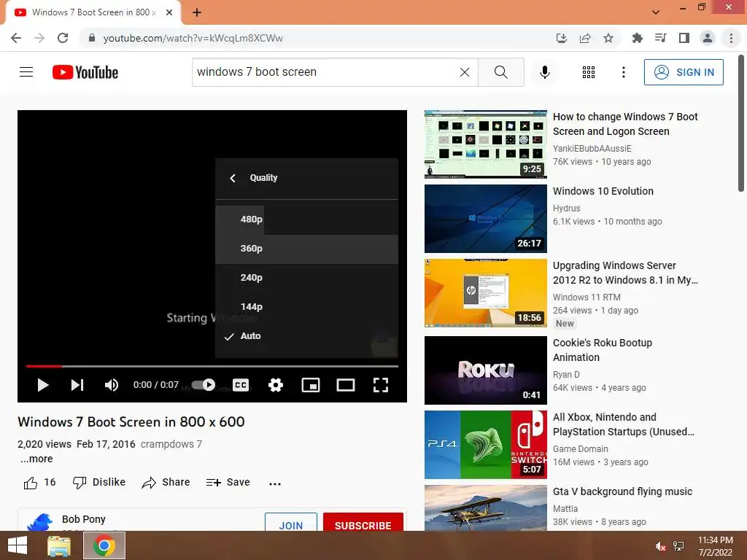
Task: Close player settings gear menu
Action: tap(276, 385)
